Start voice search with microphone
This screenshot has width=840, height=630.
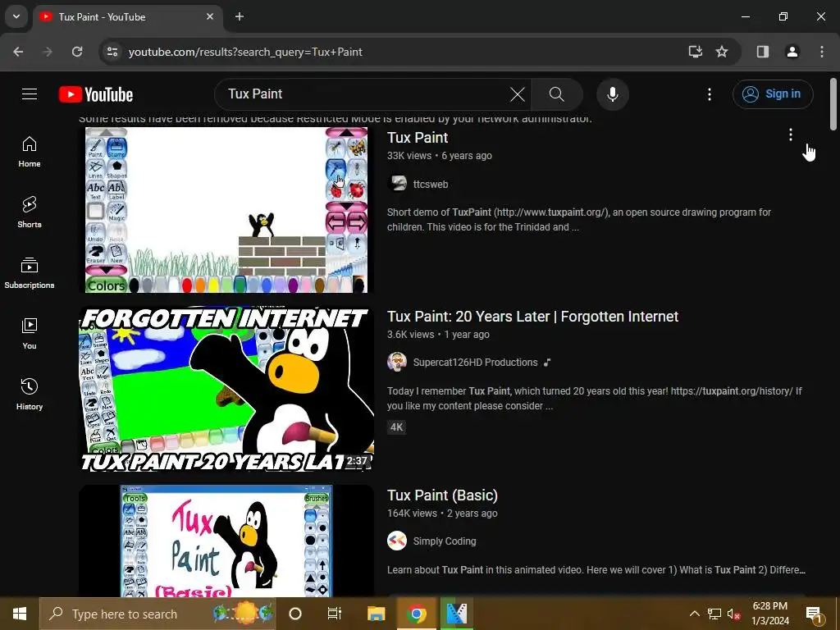click(612, 94)
